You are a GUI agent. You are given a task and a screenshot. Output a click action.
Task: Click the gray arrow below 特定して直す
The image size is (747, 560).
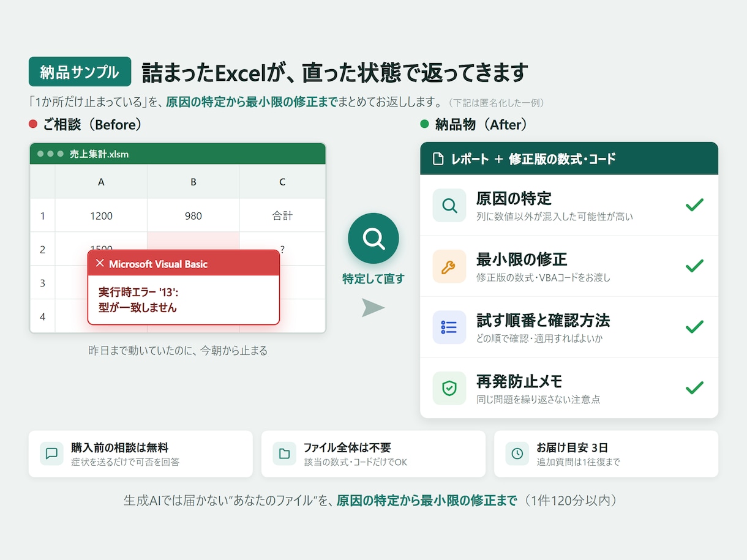point(373,307)
